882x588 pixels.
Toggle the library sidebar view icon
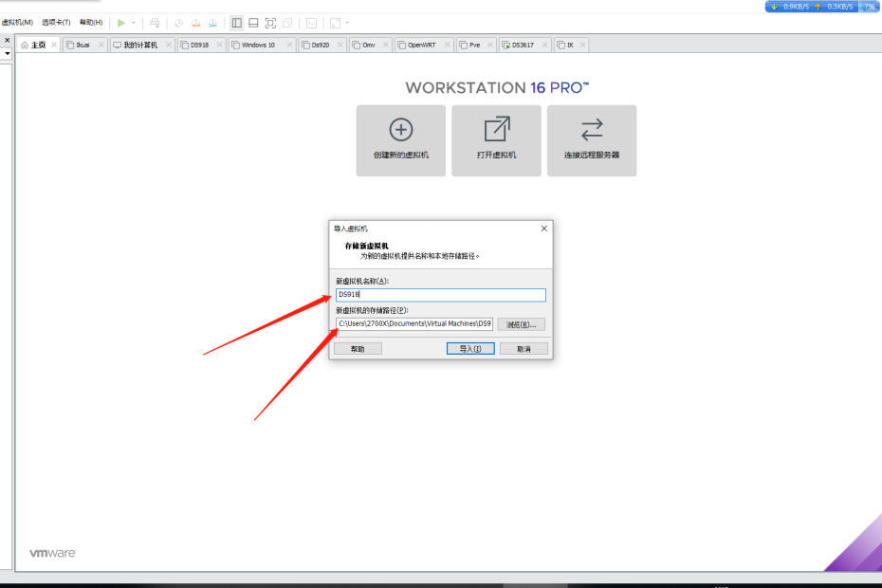tap(237, 23)
